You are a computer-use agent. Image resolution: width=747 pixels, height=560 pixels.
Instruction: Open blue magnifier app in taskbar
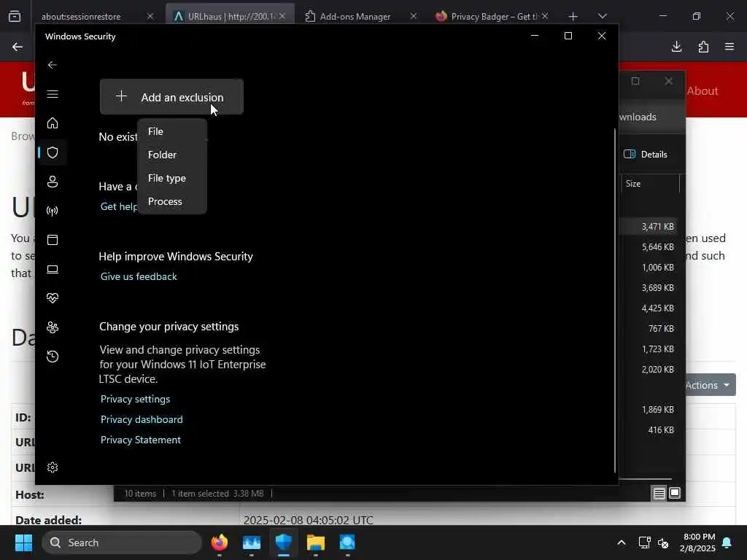coord(347,542)
